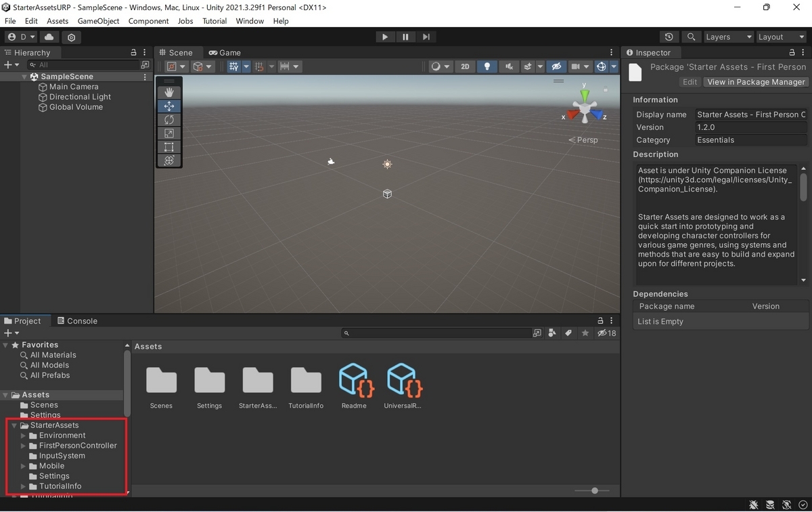812x512 pixels.
Task: Select the Rotate tool
Action: [168, 119]
